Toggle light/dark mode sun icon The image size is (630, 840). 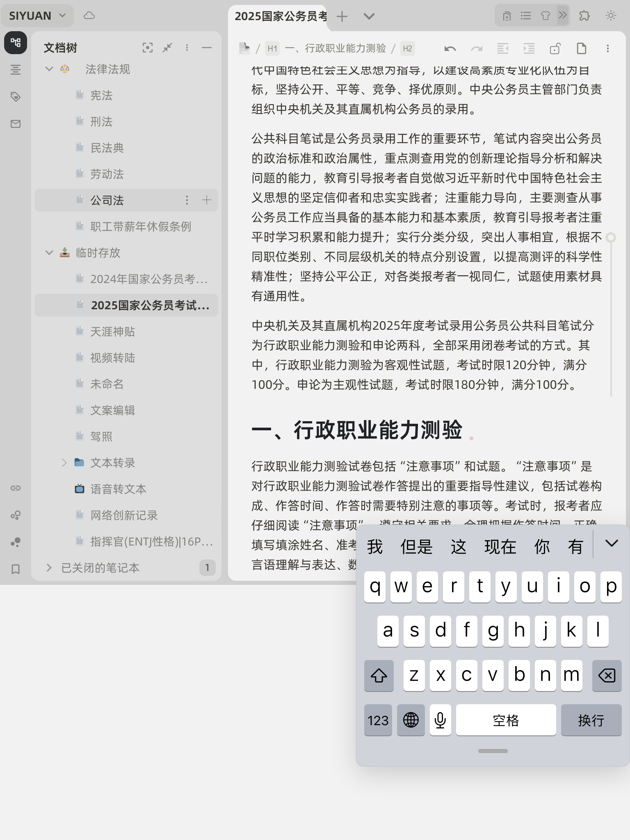tap(611, 16)
